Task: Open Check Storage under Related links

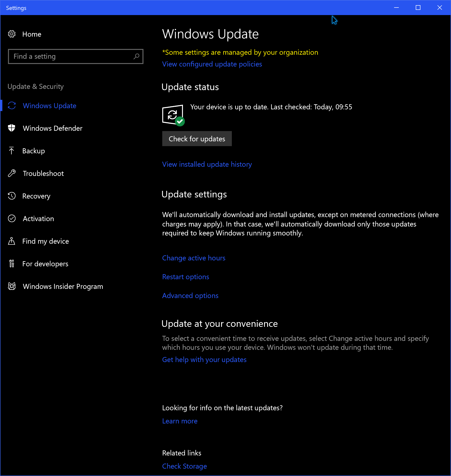Action: 184,466
